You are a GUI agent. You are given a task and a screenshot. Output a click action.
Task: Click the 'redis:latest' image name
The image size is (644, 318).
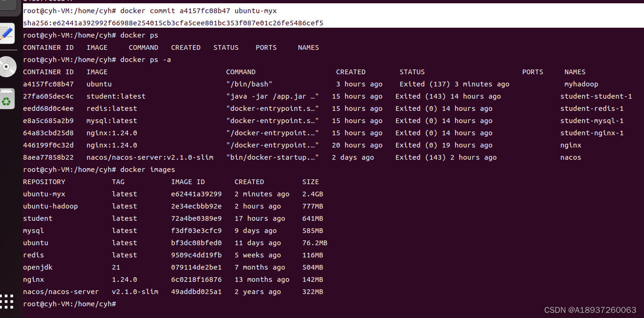click(x=112, y=109)
